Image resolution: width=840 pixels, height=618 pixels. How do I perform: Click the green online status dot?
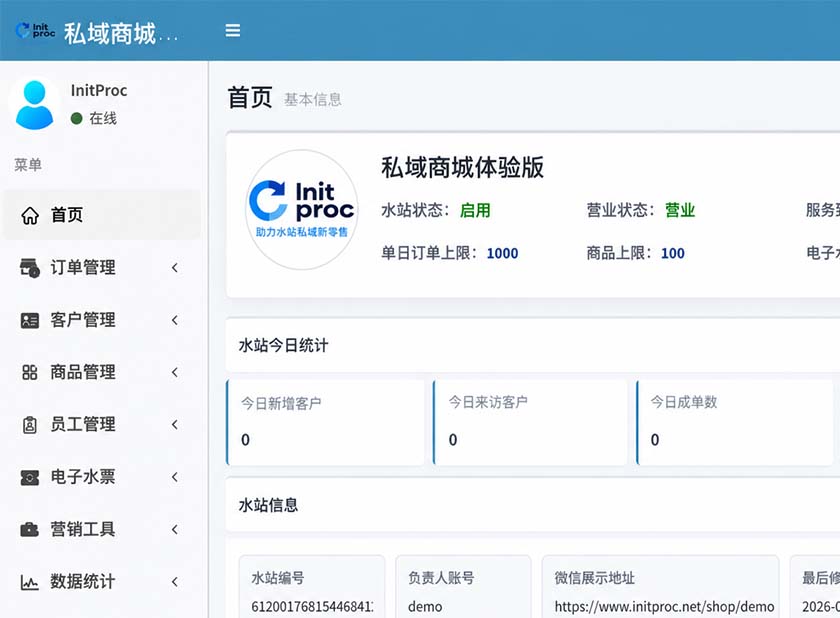[77, 118]
